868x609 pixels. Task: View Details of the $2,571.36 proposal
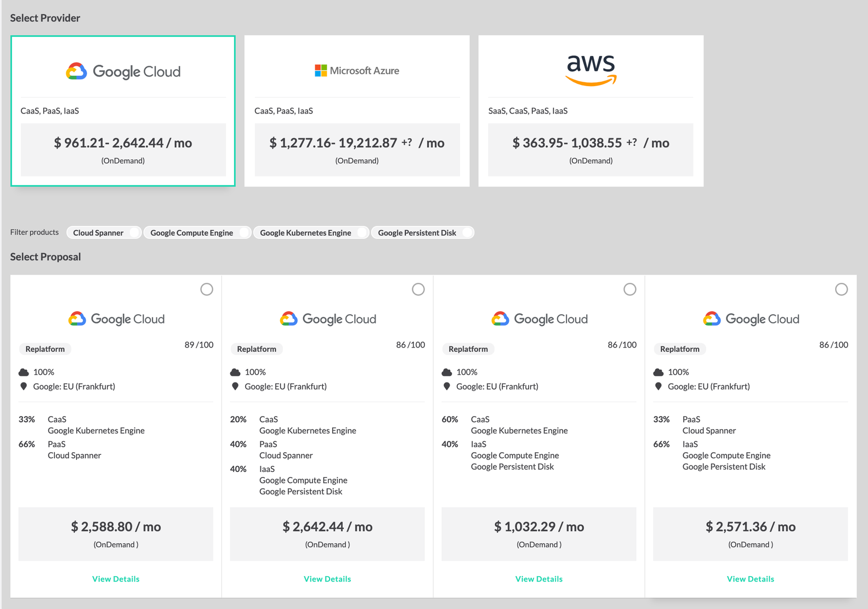751,579
